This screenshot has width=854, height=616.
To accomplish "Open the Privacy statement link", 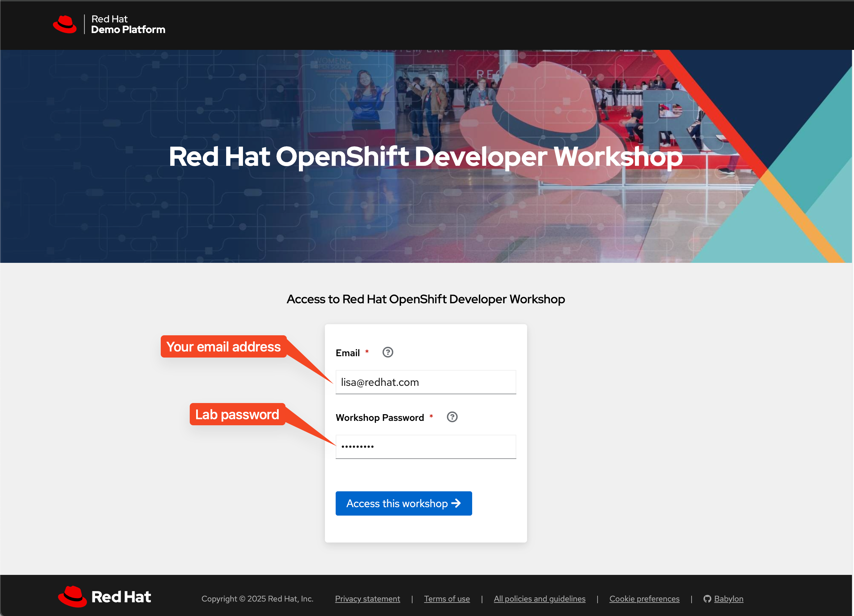I will pos(367,599).
